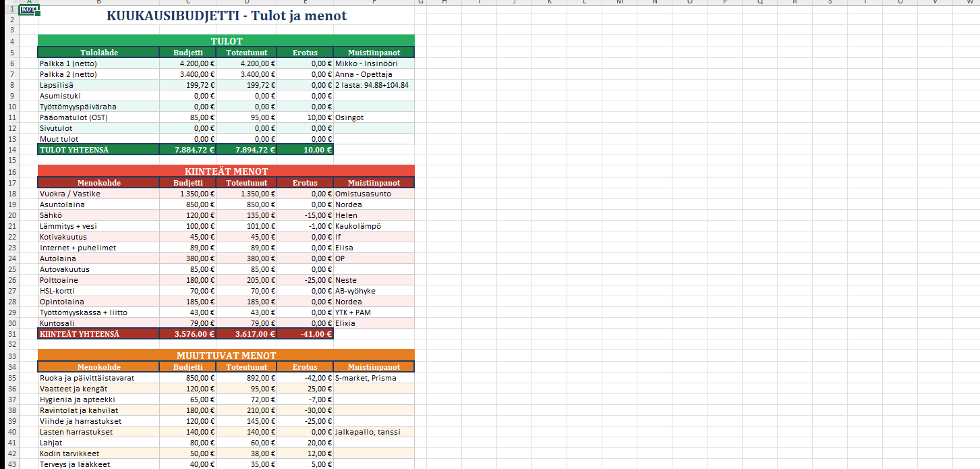Select the Pääomatulot (OST) Toteutunut value 95,00 €
This screenshot has width=980, height=469.
pyautogui.click(x=247, y=117)
